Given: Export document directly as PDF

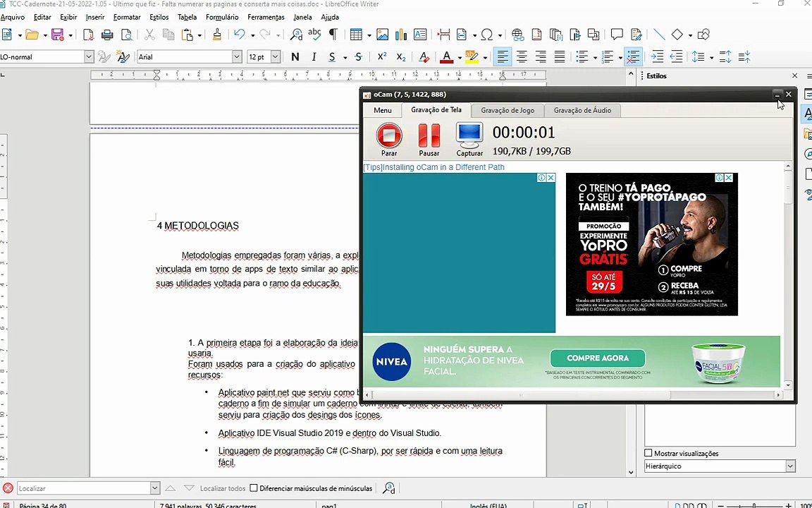Looking at the screenshot, I should [x=89, y=35].
